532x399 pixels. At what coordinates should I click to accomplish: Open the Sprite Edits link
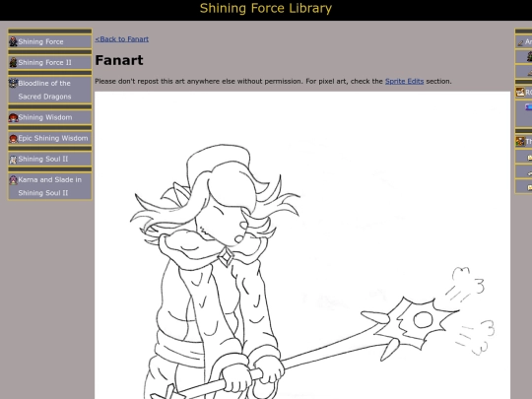click(x=405, y=82)
